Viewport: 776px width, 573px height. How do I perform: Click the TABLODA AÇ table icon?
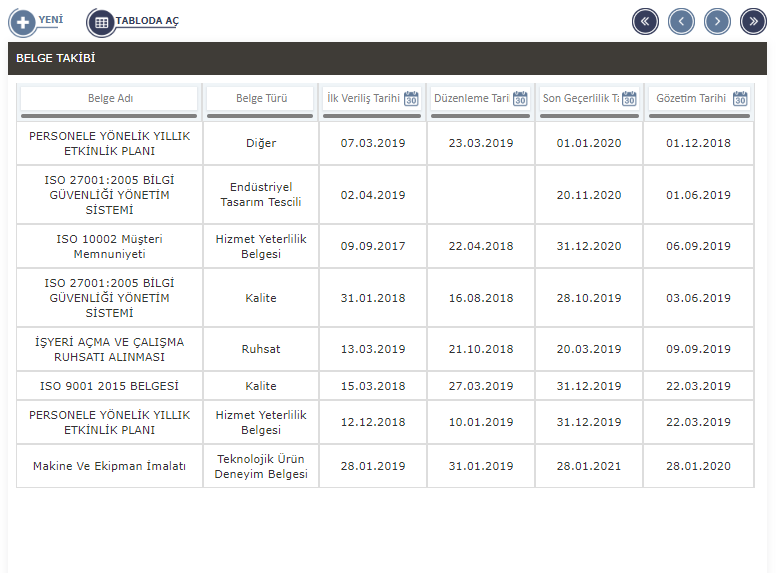(x=101, y=22)
